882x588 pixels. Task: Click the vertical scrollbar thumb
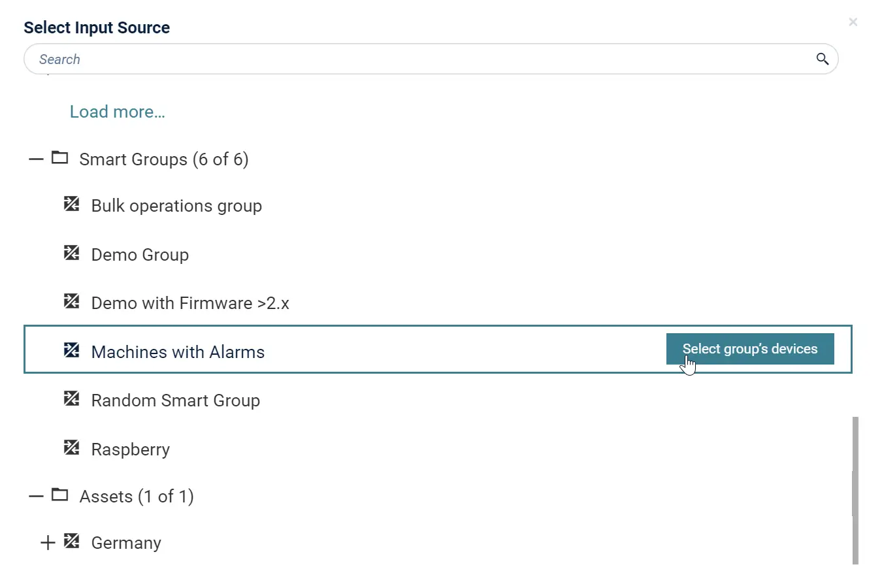click(855, 490)
